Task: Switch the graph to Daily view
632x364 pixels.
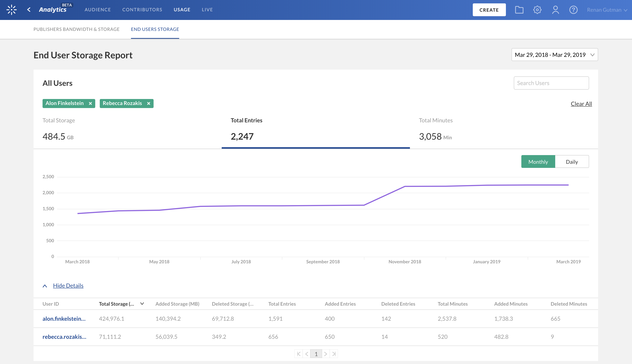Action: click(x=572, y=162)
